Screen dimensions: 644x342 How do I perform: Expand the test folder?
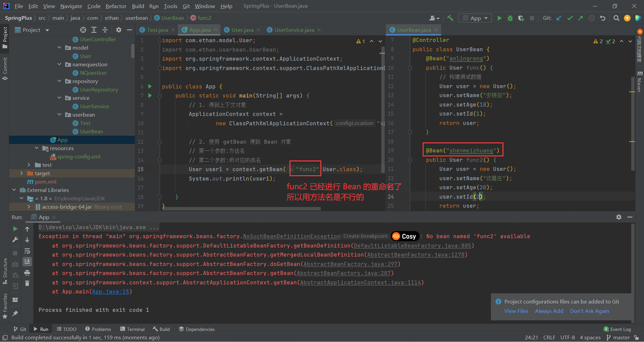click(x=29, y=165)
